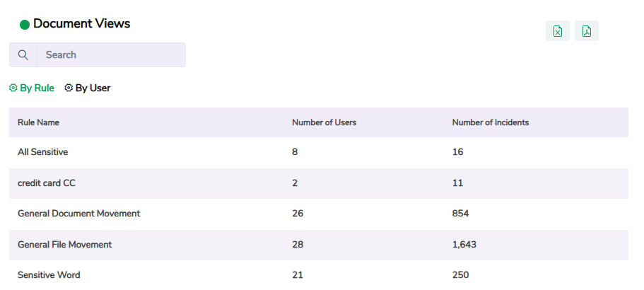Click the Document Views heading
This screenshot has width=644, height=290.
81,24
